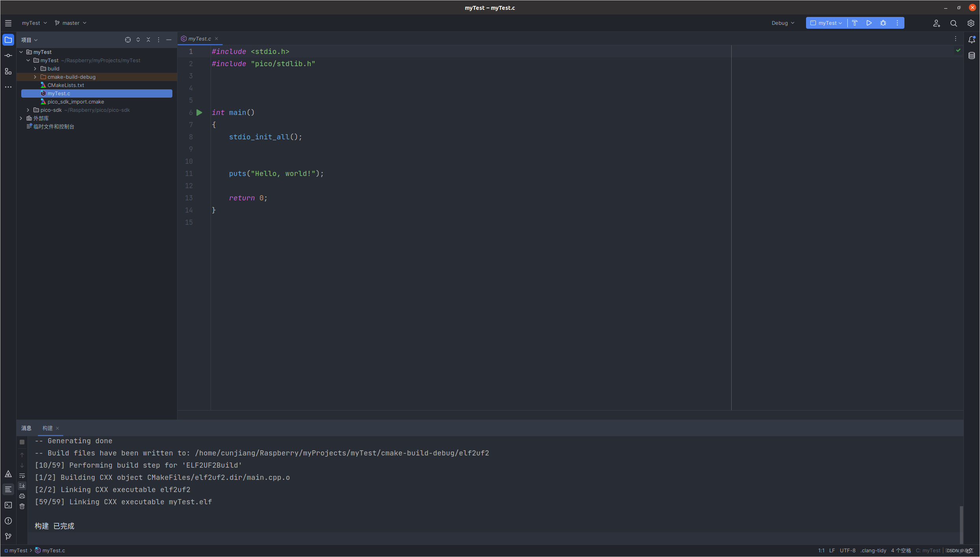Expand the pico-sdk folder node
Viewport: 980px width, 557px height.
(28, 110)
